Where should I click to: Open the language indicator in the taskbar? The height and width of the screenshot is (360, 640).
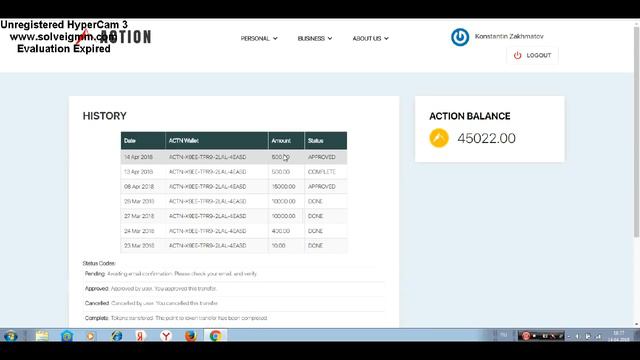[504, 335]
